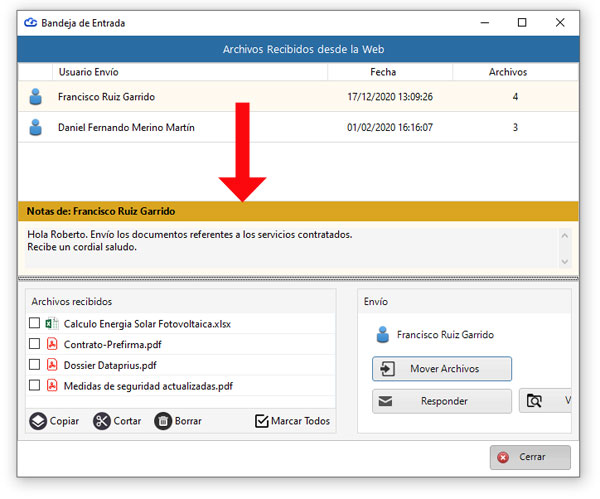Click the date 17/12/2020 13:09:26
This screenshot has width=600, height=499.
click(390, 97)
